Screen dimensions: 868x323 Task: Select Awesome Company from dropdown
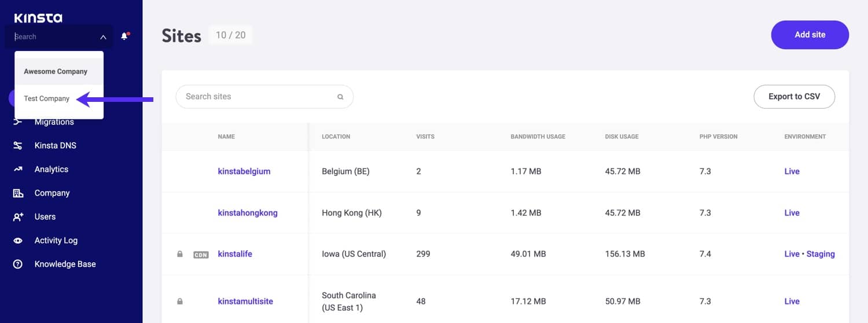click(59, 71)
